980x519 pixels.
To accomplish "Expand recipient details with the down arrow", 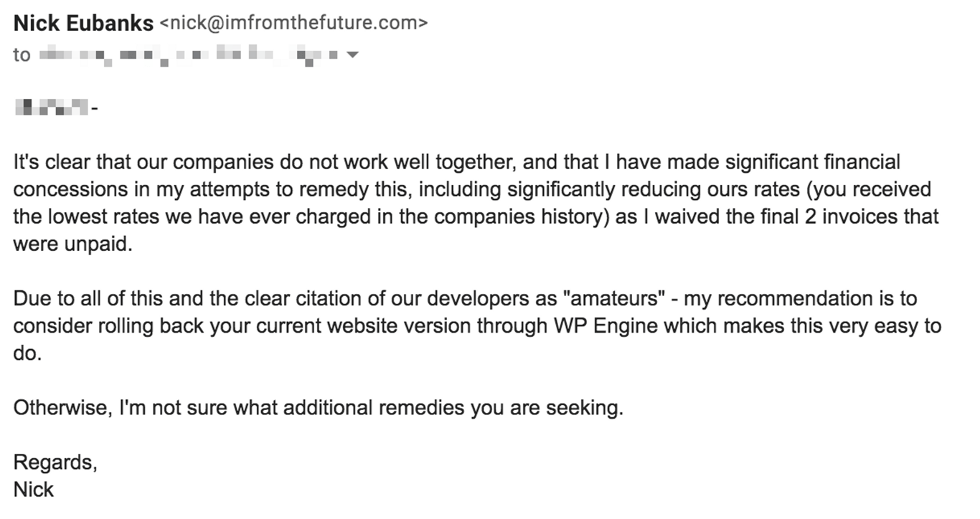I will (x=352, y=54).
